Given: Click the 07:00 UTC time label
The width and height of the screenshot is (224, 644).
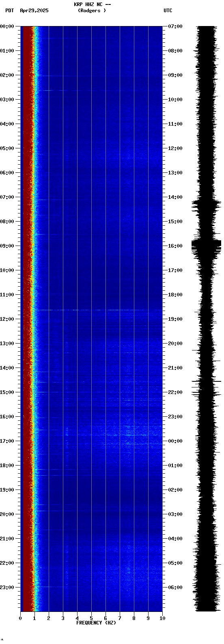Looking at the screenshot, I should coord(175,26).
